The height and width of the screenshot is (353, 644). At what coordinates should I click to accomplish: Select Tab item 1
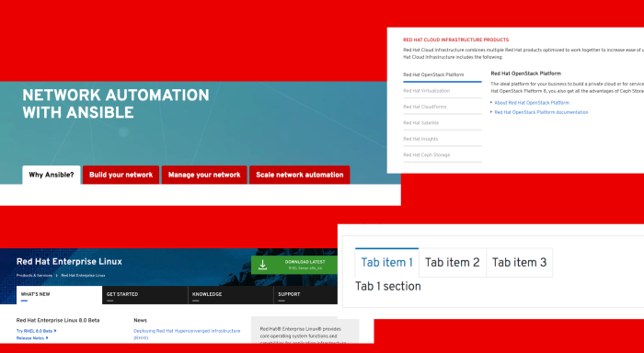(387, 262)
